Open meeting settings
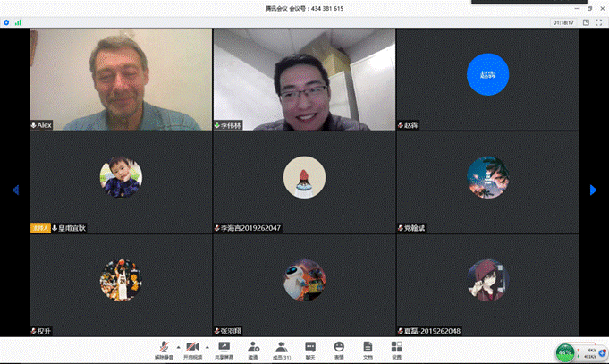 pyautogui.click(x=396, y=349)
